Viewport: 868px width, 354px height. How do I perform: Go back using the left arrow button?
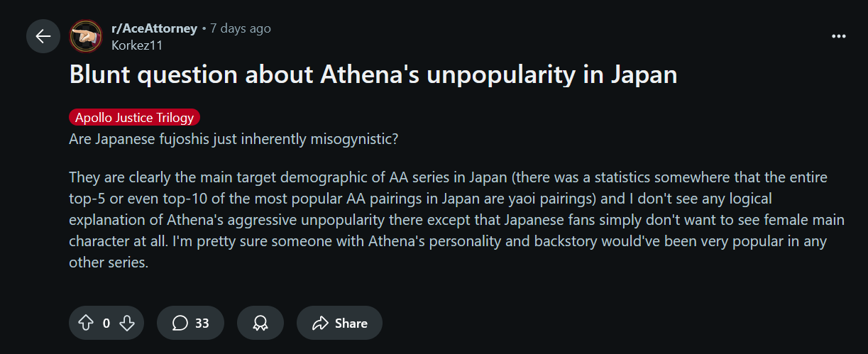(x=43, y=36)
